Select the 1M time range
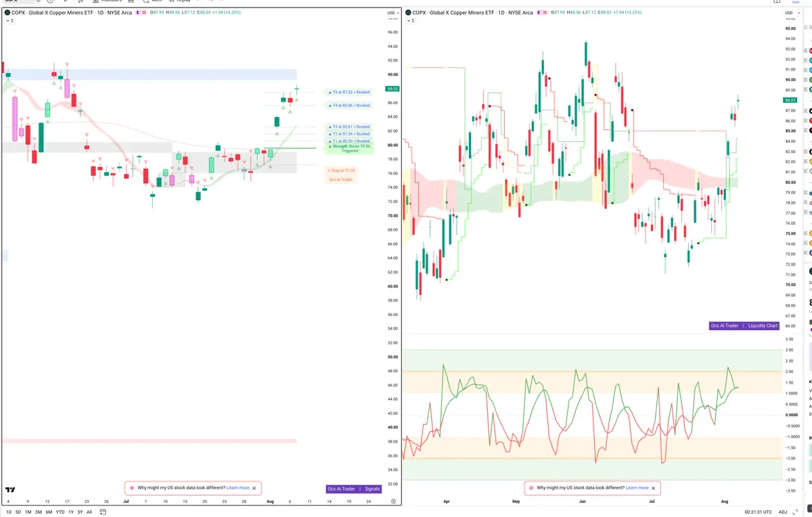Viewport: 812px width, 517px height. tap(28, 512)
